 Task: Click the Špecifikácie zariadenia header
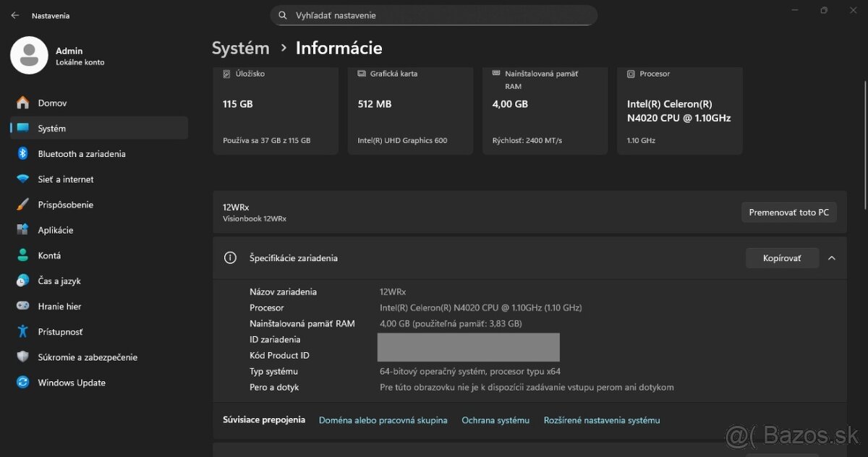click(293, 258)
